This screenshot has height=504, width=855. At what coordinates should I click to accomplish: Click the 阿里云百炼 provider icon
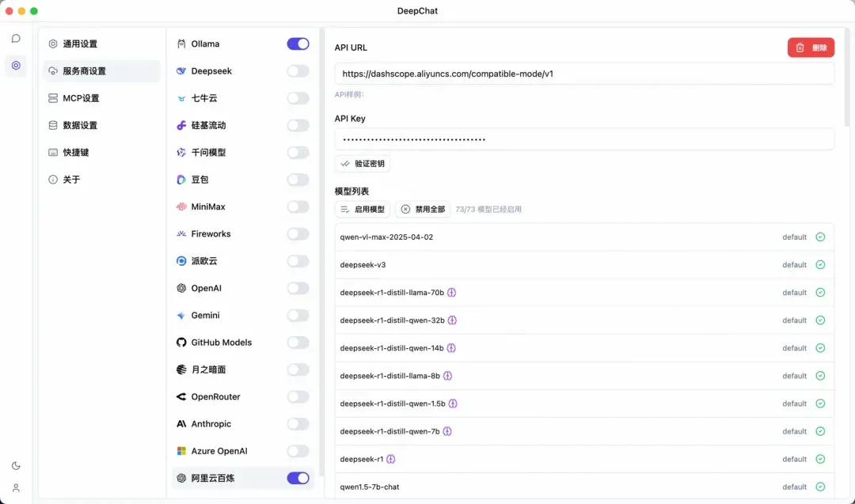click(181, 479)
